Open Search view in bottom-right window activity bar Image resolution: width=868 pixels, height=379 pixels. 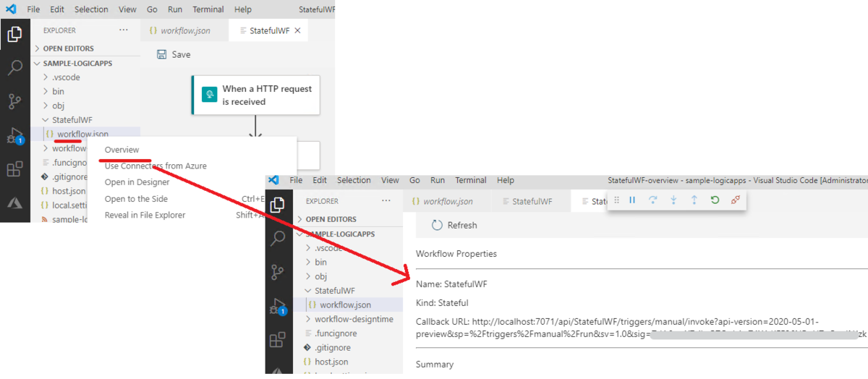[277, 239]
